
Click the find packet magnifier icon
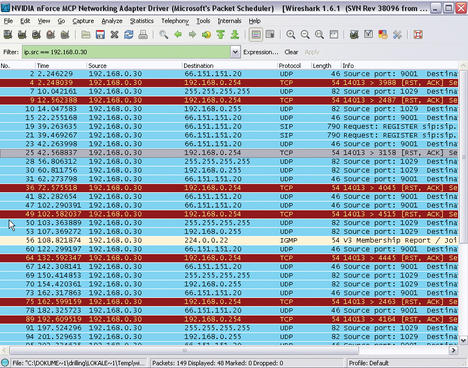163,35
